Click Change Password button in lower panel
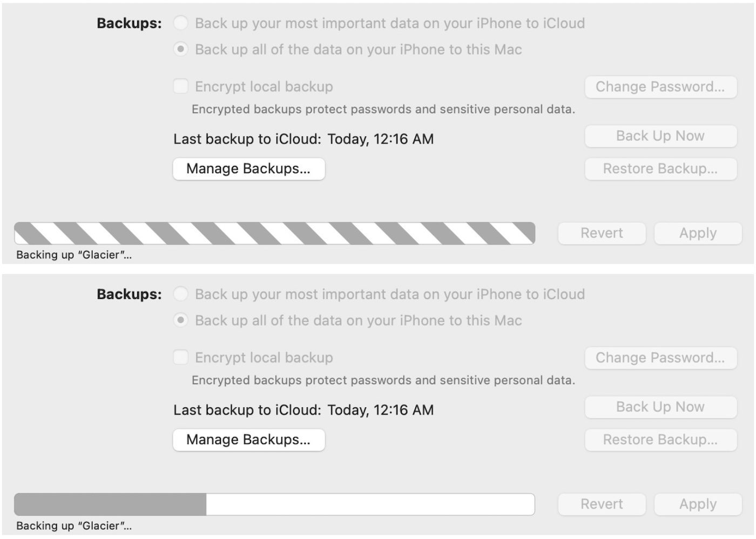The image size is (756, 539). pos(660,358)
